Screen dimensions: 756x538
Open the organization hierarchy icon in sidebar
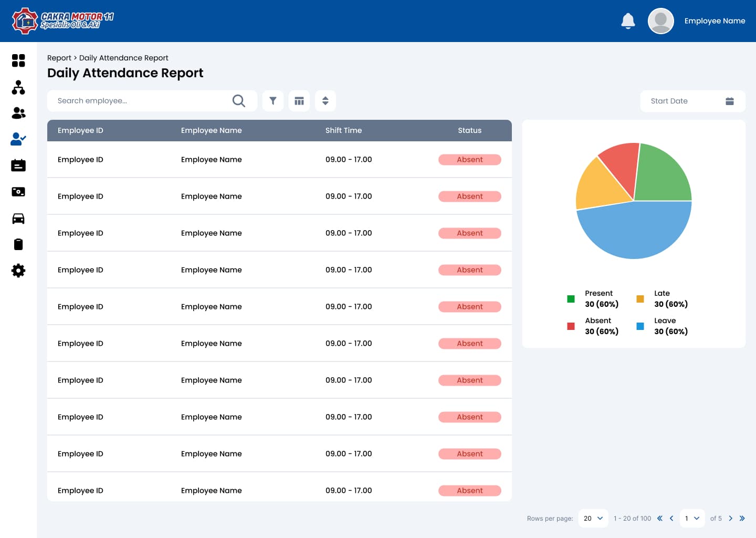click(x=18, y=87)
